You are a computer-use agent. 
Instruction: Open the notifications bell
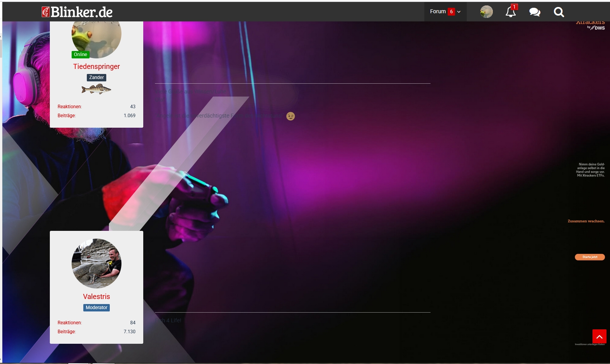510,12
